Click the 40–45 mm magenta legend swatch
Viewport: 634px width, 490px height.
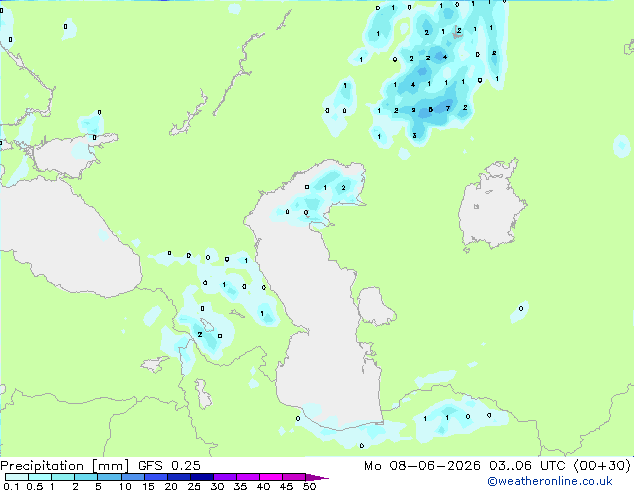tap(271, 477)
